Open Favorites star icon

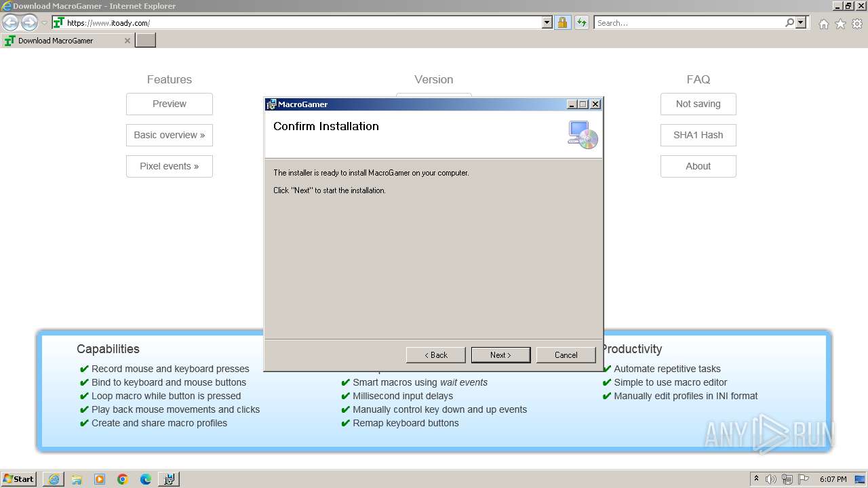[840, 24]
